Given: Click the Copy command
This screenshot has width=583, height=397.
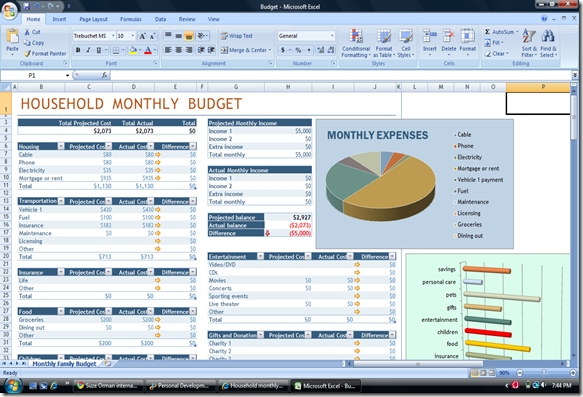Looking at the screenshot, I should click(34, 43).
